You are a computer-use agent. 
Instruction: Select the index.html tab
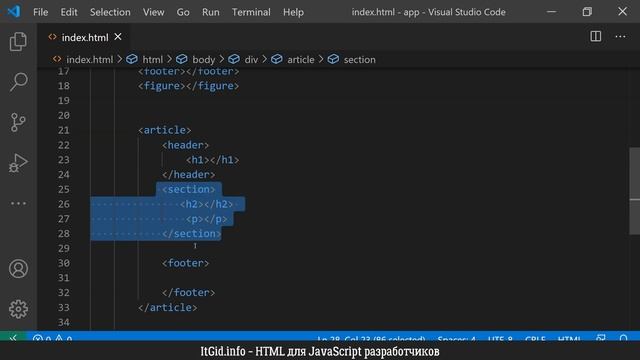tap(85, 37)
